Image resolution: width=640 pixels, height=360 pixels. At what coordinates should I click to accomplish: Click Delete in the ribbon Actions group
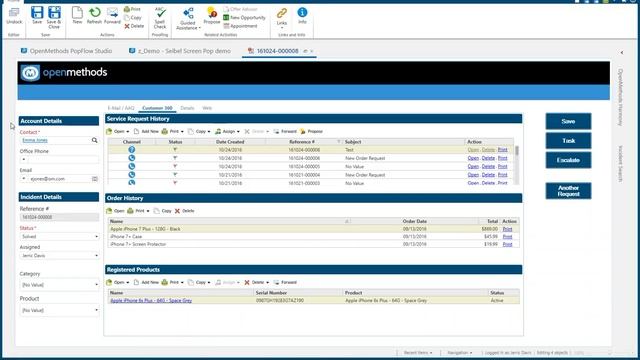134,26
